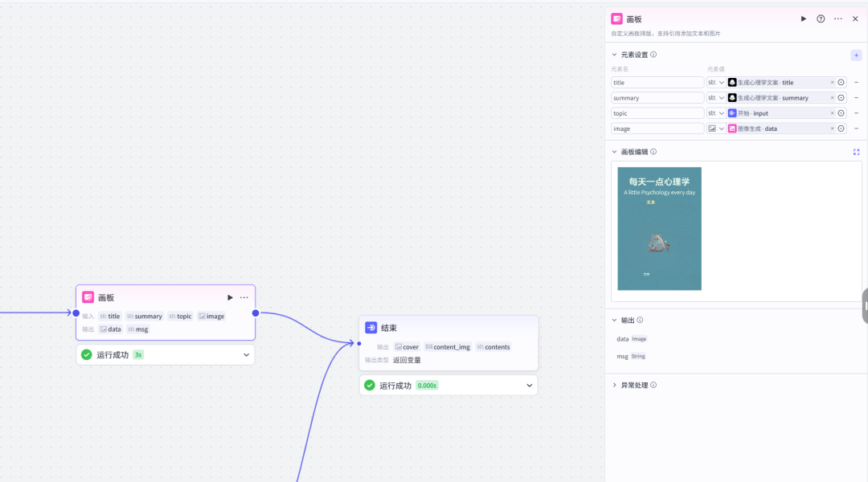Screen dimensions: 868x482
Task: Show info tooltip for 画板编辑
Action: [653, 152]
